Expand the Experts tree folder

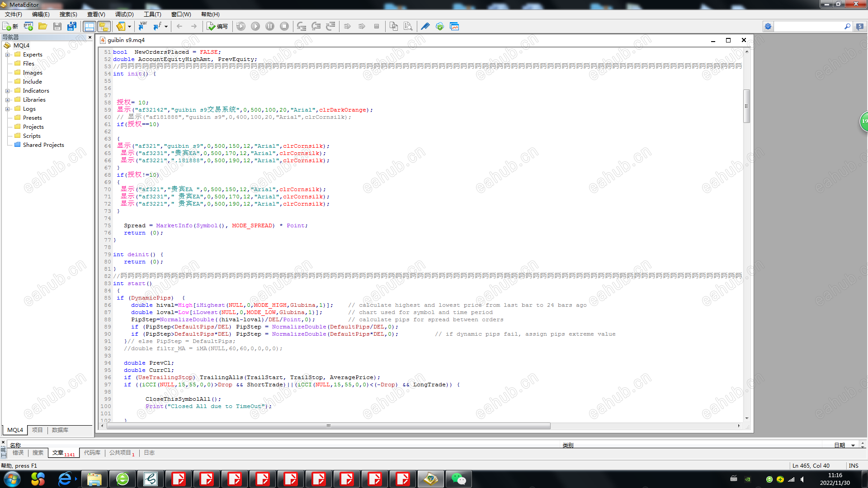coord(7,55)
